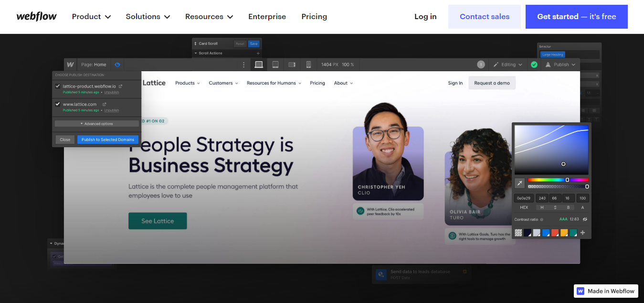Toggle the preview eye icon in the Designer toolbar
The height and width of the screenshot is (303, 644).
coord(117,65)
